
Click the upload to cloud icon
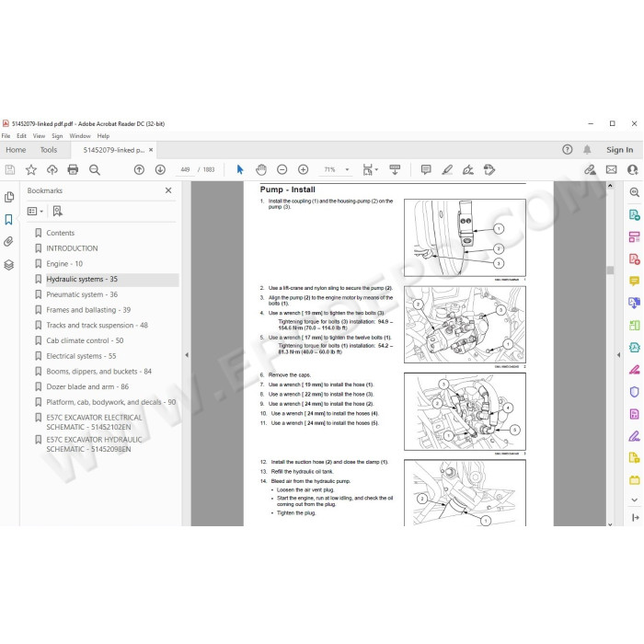pos(52,169)
